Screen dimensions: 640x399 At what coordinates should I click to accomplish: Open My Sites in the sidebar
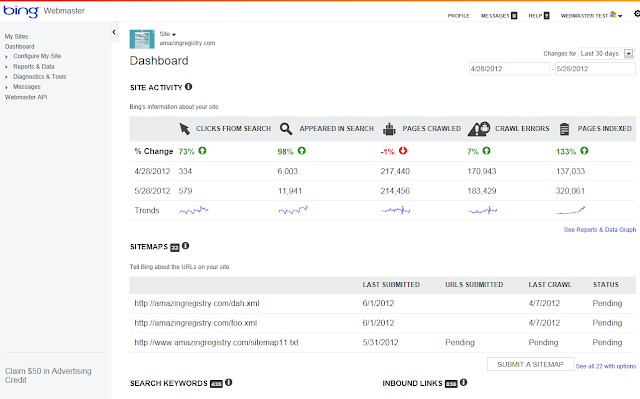pyautogui.click(x=16, y=36)
